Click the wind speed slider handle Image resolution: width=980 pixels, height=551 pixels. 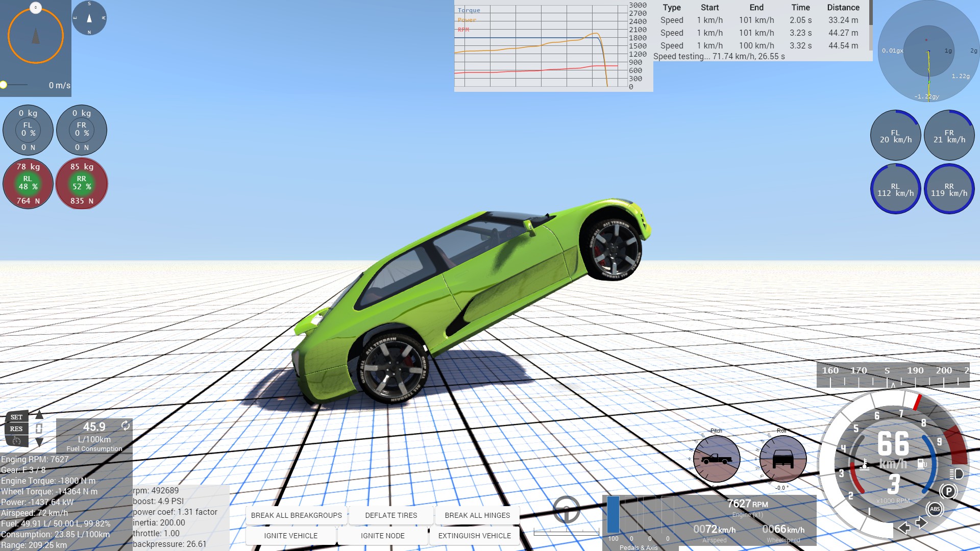[3, 85]
